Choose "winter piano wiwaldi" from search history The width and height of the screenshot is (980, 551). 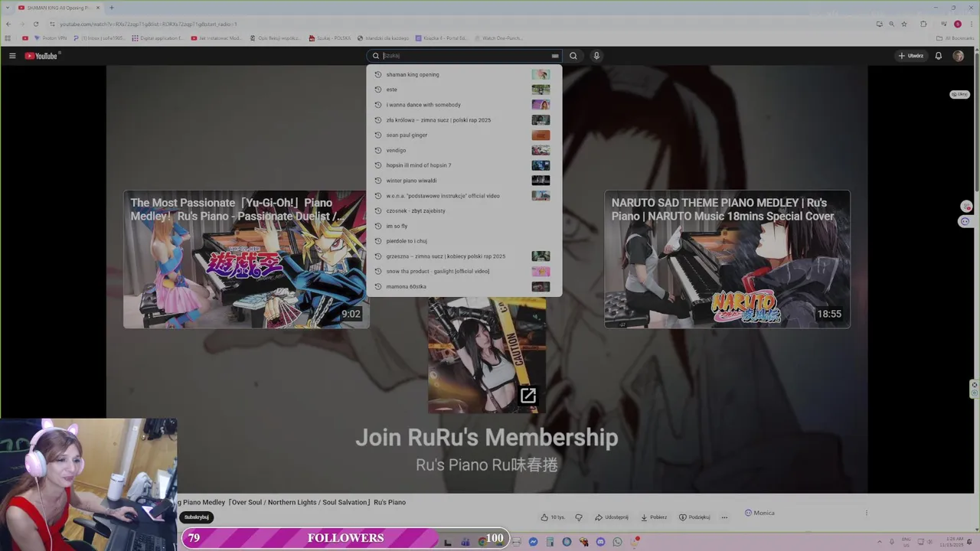[463, 181]
